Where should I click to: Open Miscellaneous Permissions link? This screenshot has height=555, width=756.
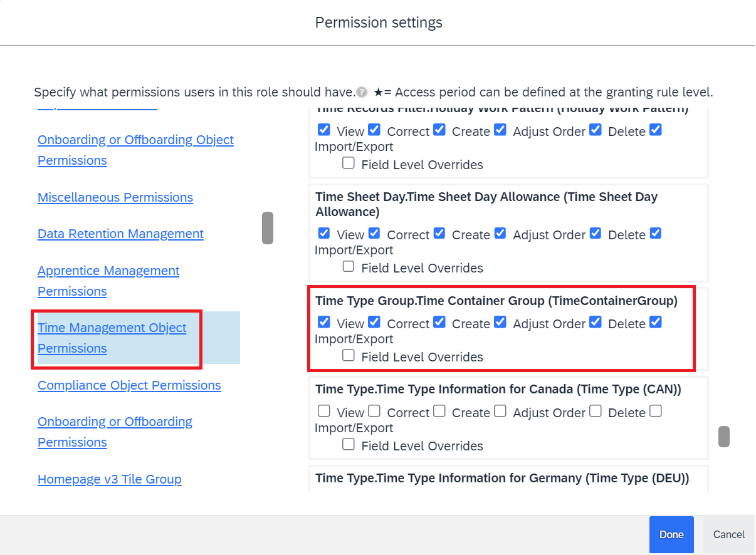[115, 197]
